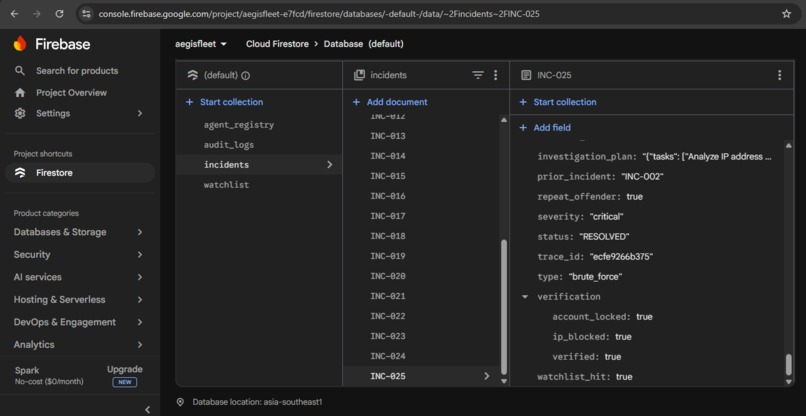This screenshot has width=806, height=416.
Task: Expand the Analytics category
Action: tap(140, 345)
